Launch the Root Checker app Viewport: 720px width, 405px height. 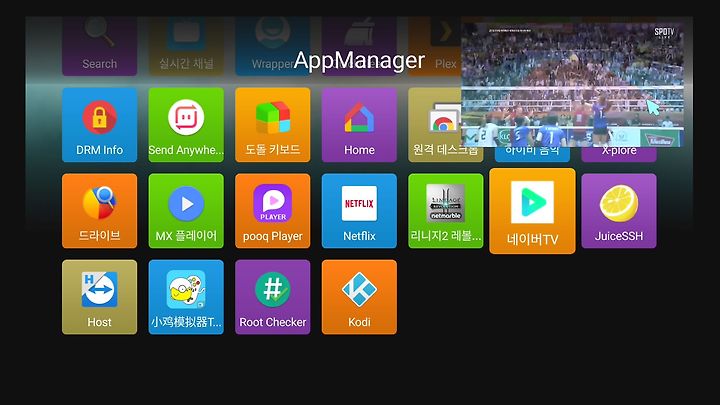[273, 297]
